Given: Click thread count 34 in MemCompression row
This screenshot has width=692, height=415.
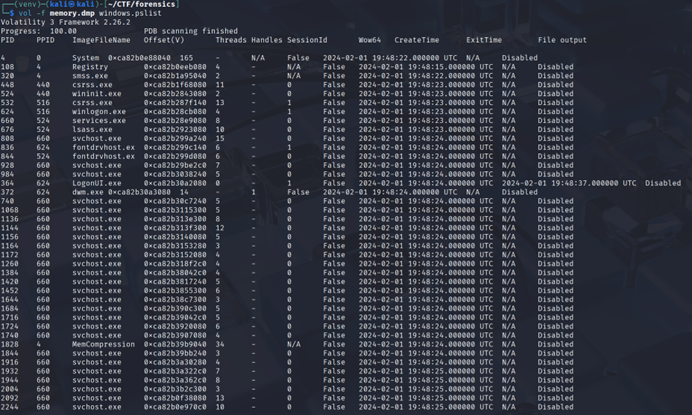Looking at the screenshot, I should (x=220, y=344).
